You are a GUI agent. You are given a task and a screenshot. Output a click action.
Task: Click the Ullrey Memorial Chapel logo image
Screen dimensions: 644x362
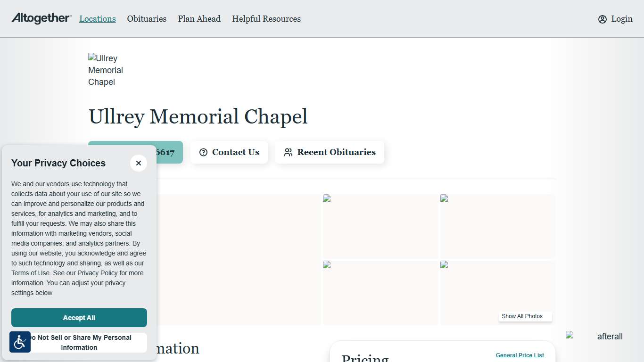tap(105, 70)
